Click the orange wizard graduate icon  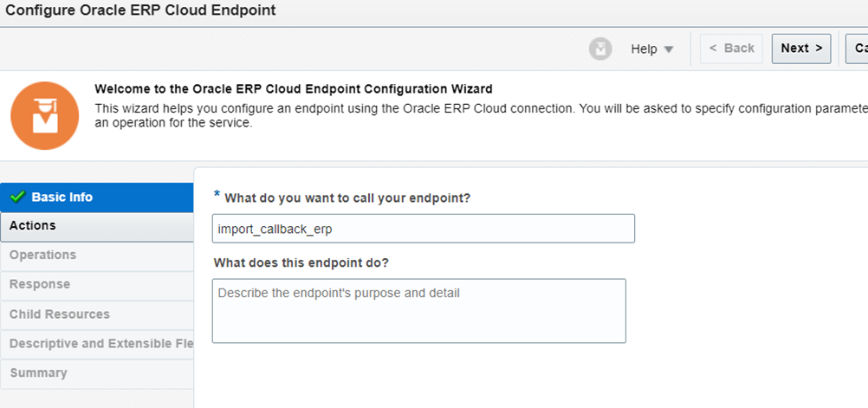(x=45, y=116)
